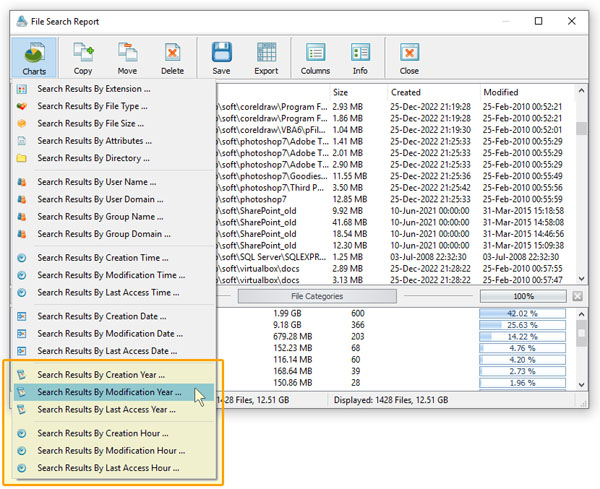Select the 41.68 MB SharePoint_old row
Image resolution: width=600 pixels, height=489 pixels.
394,222
